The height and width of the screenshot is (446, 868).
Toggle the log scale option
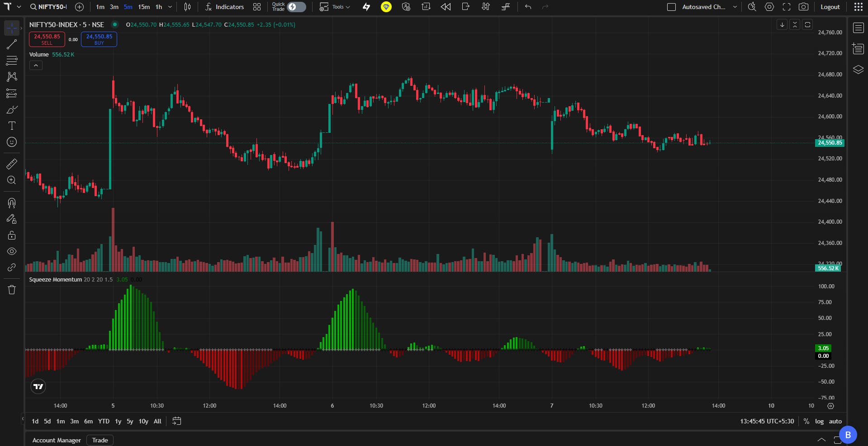(x=819, y=421)
